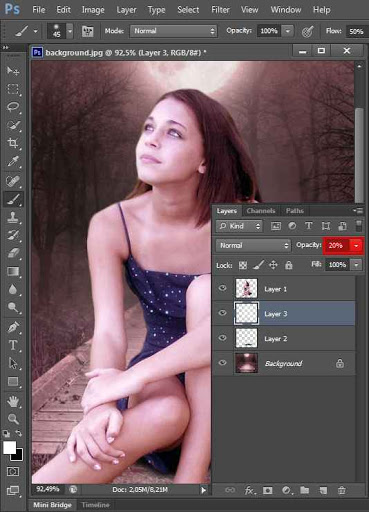
Task: Open the brush Mode dropdown
Action: (x=174, y=31)
